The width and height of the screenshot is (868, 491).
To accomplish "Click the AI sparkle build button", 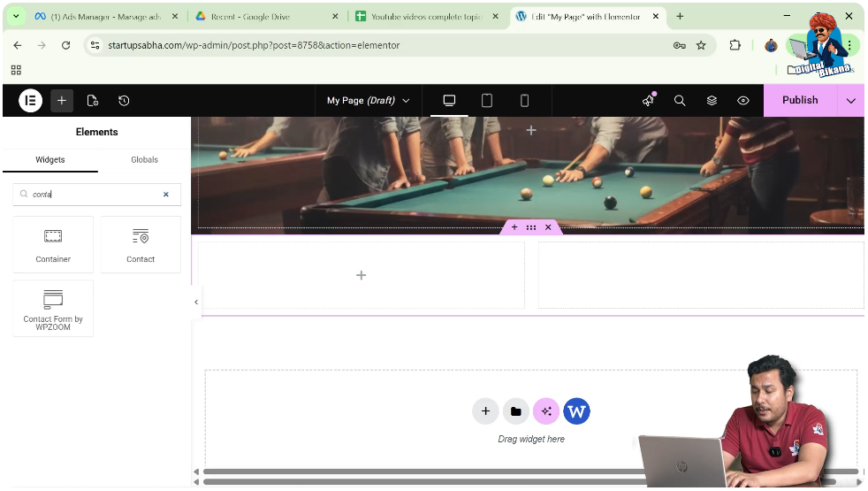I will tap(546, 411).
